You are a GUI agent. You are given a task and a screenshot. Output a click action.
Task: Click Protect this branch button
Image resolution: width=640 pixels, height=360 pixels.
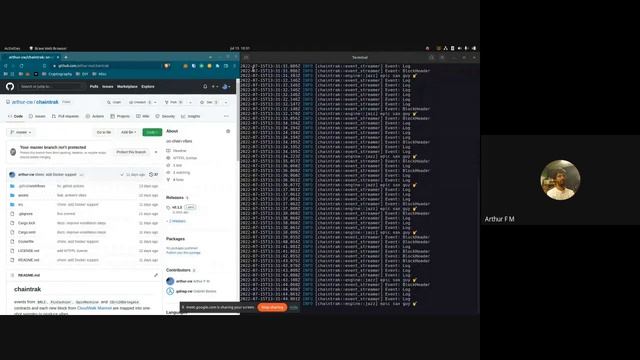point(131,152)
